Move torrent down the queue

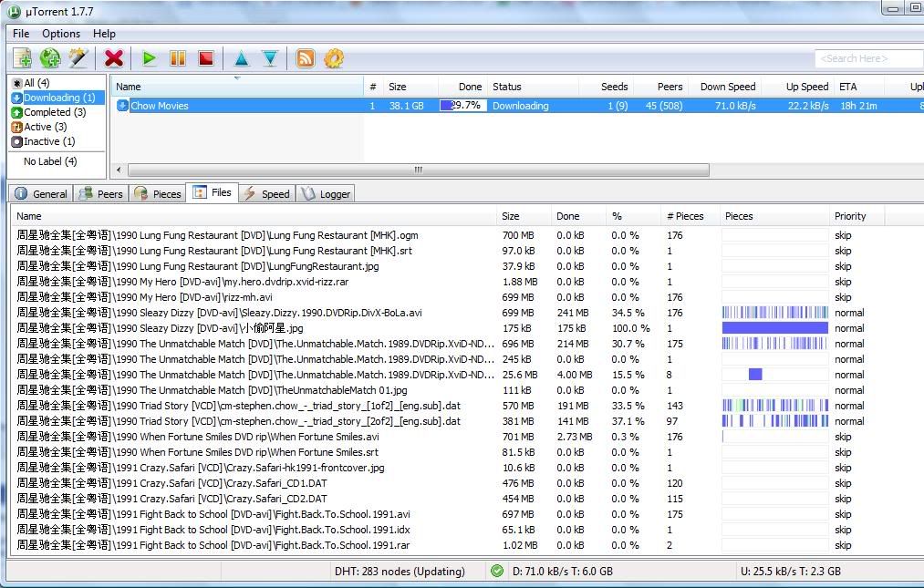point(269,58)
